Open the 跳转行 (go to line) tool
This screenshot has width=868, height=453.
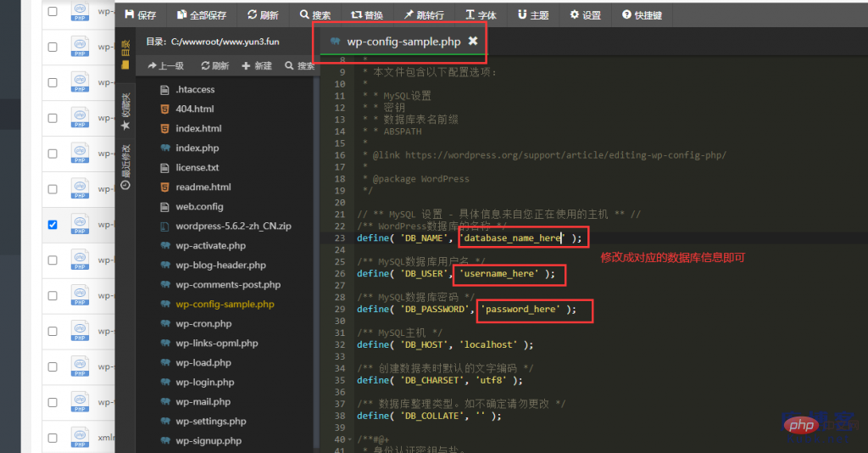point(424,15)
